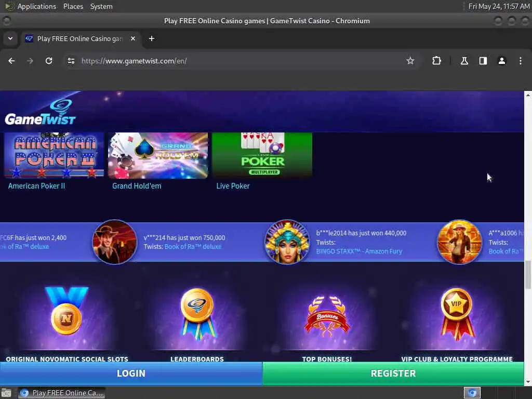
Task: Open Live Poker game thumbnail
Action: (262, 155)
